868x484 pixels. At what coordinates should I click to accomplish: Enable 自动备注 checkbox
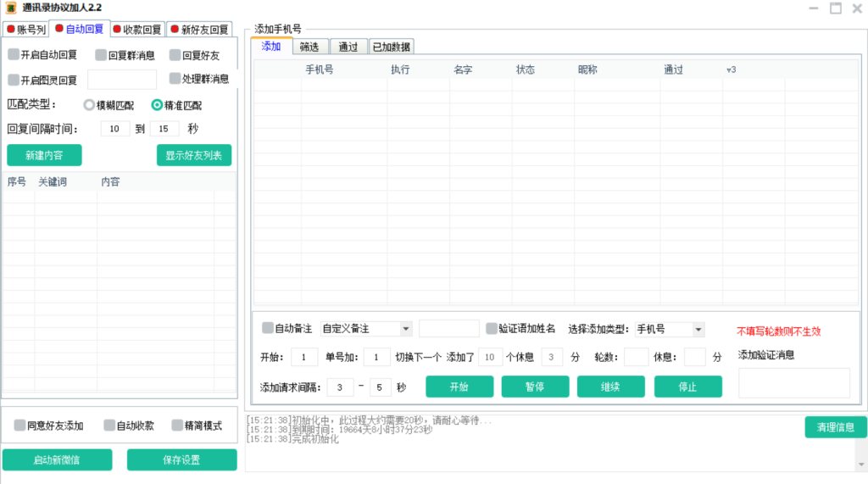coord(268,328)
